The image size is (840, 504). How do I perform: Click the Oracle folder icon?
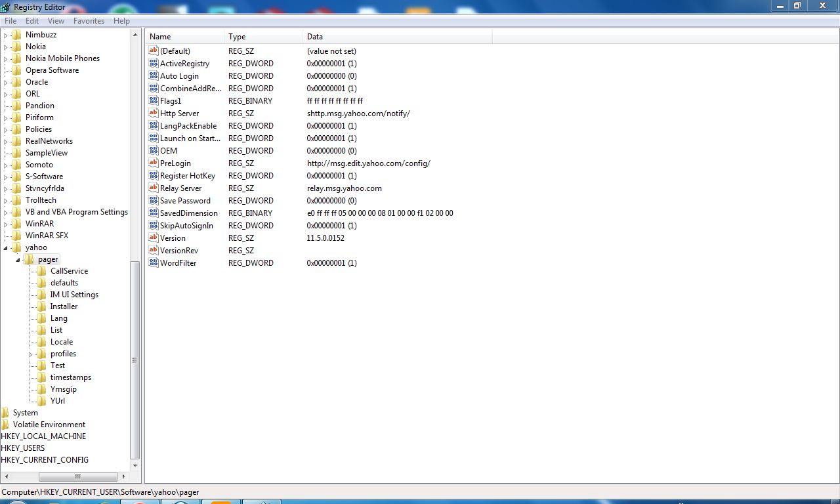click(x=17, y=82)
